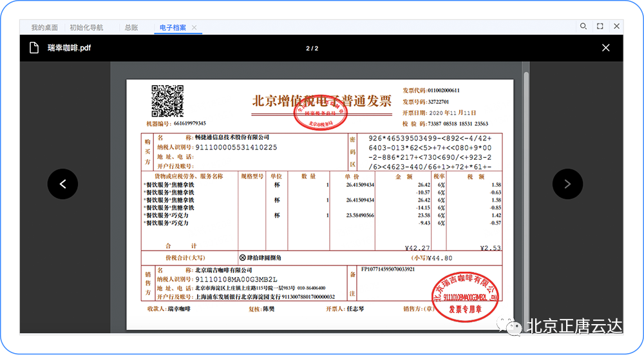Image resolution: width=644 pixels, height=355 pixels.
Task: Click seller tax ID 91110108MA00G3MB2L
Action: (236, 280)
